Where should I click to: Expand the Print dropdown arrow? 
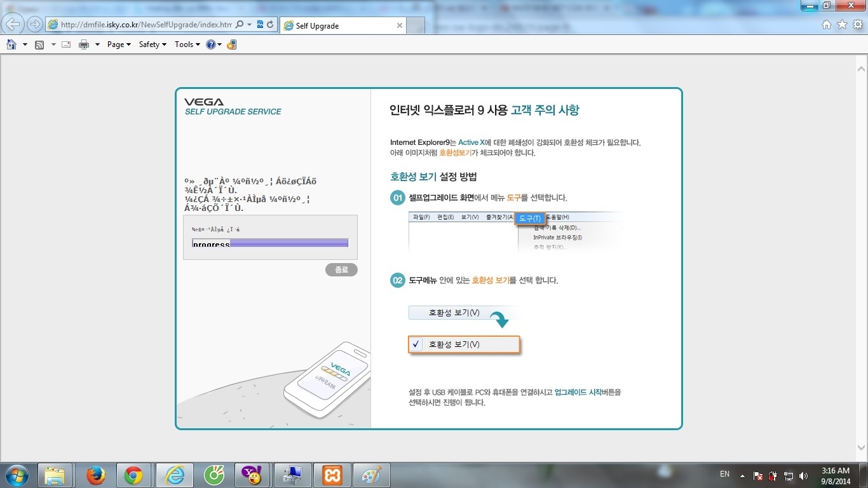pos(97,44)
